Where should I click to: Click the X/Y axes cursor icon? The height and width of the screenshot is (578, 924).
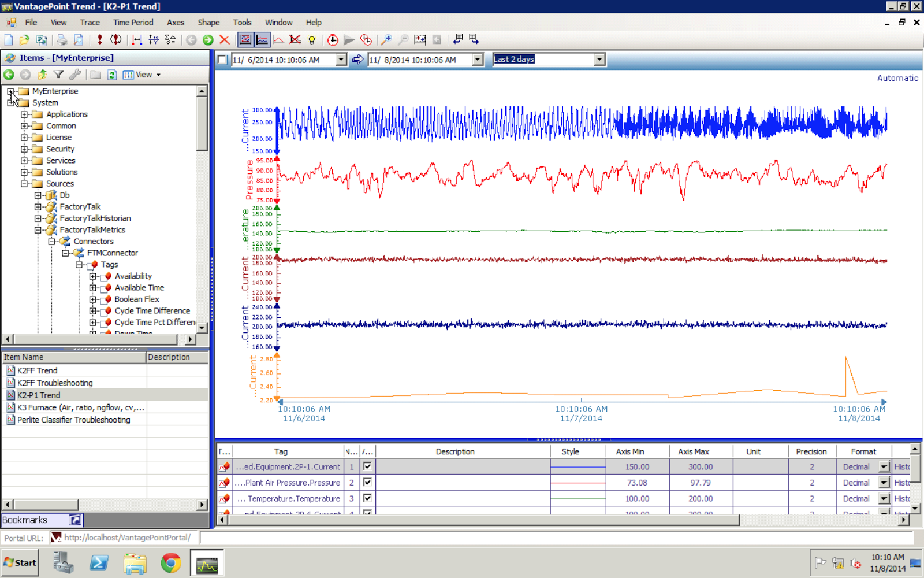tap(154, 40)
